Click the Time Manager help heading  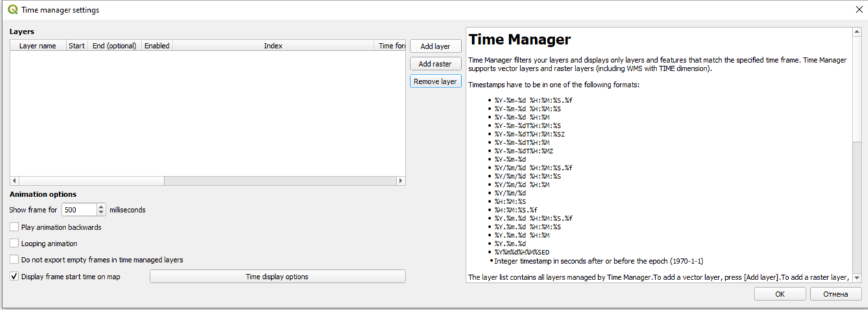click(x=520, y=40)
